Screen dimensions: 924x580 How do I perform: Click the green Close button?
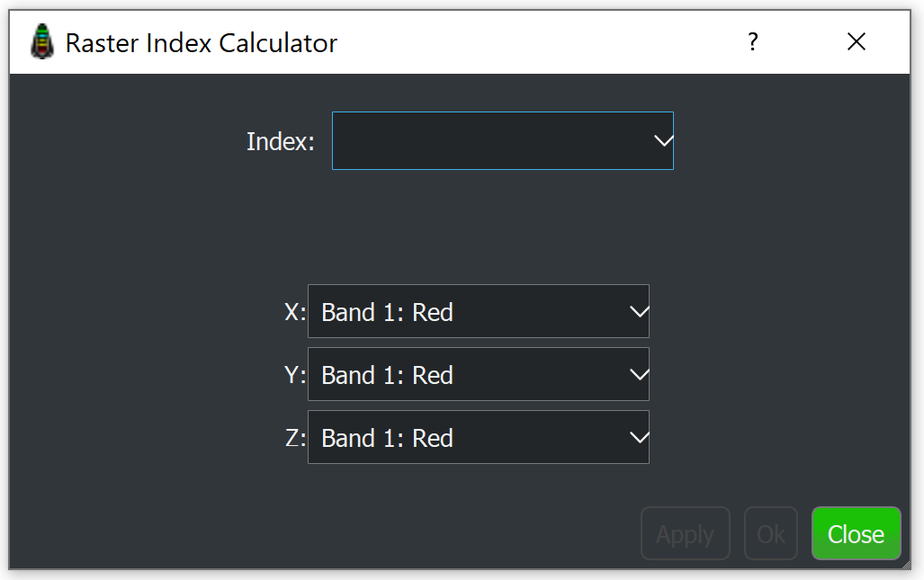[x=856, y=534]
